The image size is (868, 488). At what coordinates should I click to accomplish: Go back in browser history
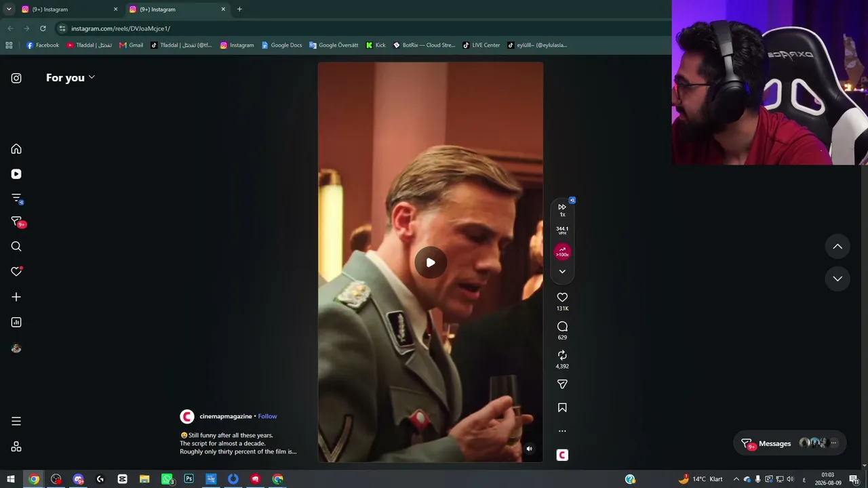click(x=10, y=28)
